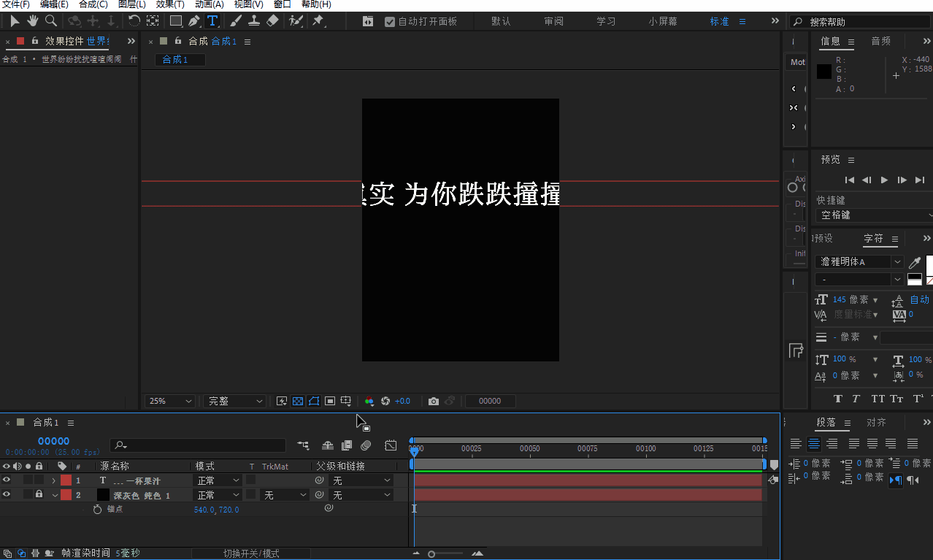Select the Pen tool in toolbar
The image size is (933, 560).
click(194, 21)
